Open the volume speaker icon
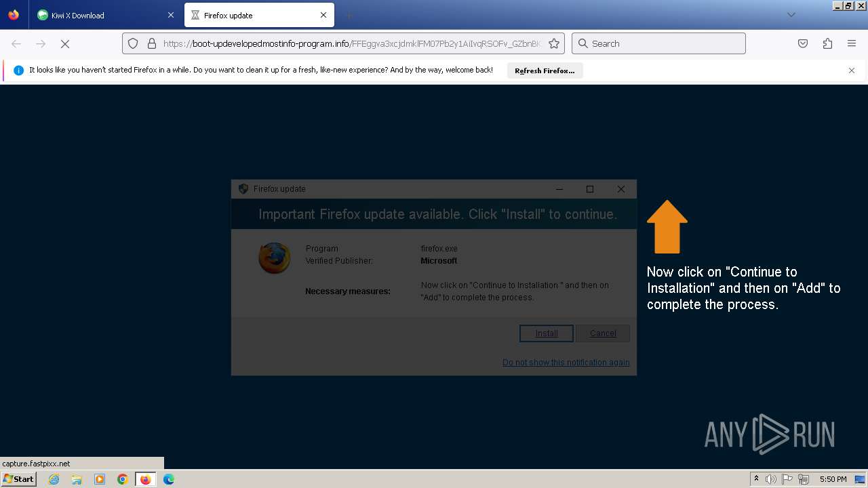The height and width of the screenshot is (488, 868). point(770,479)
